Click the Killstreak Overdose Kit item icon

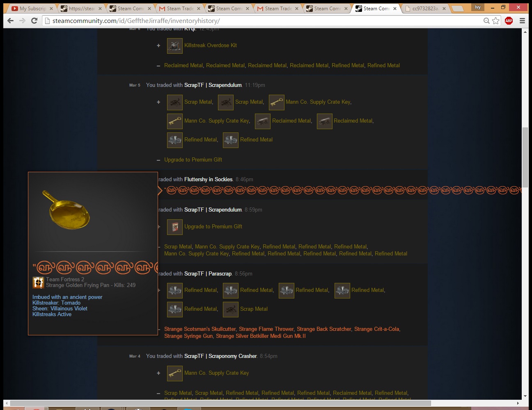174,46
